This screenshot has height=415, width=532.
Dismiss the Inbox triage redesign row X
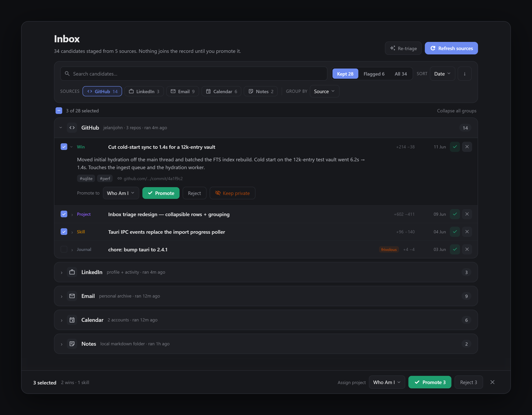[x=467, y=214]
